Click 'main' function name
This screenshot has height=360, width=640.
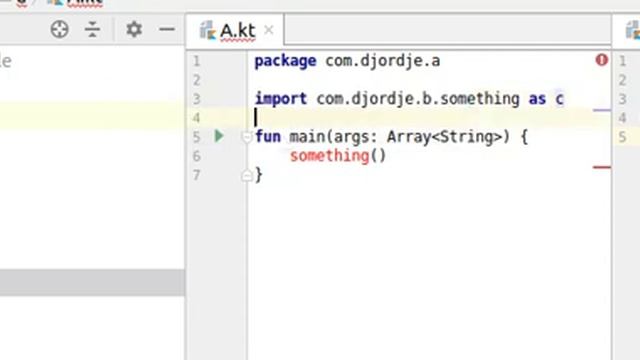click(307, 136)
